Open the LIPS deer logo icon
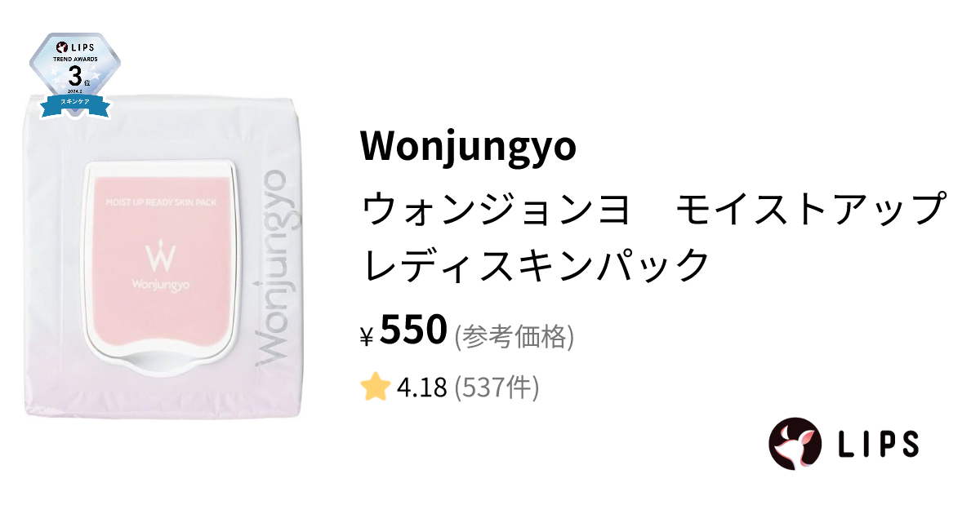 click(x=795, y=444)
